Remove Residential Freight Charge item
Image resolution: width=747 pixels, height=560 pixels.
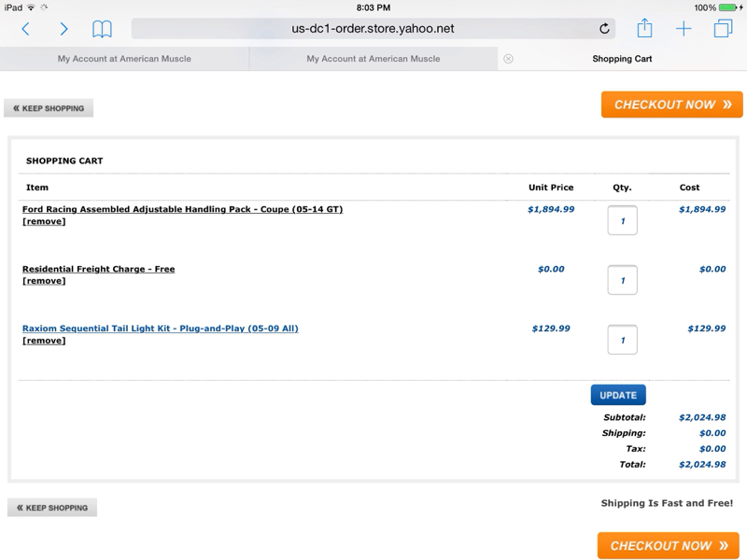pos(44,281)
